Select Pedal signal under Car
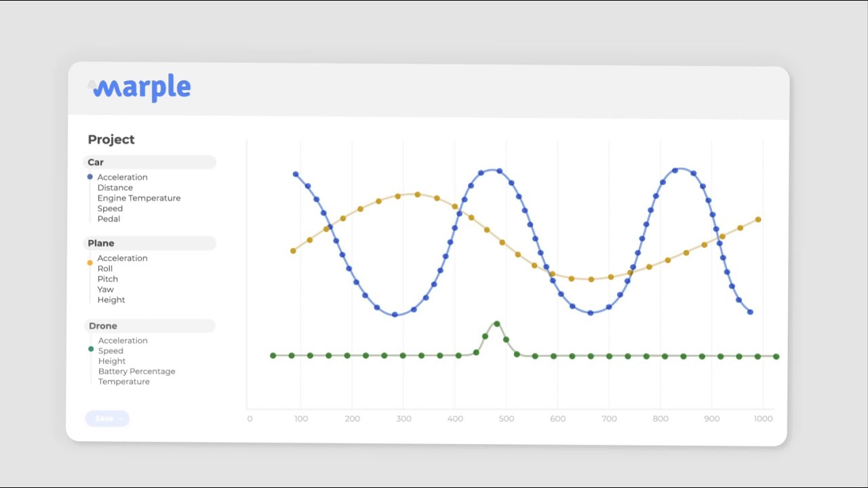This screenshot has height=488, width=868. pyautogui.click(x=108, y=219)
